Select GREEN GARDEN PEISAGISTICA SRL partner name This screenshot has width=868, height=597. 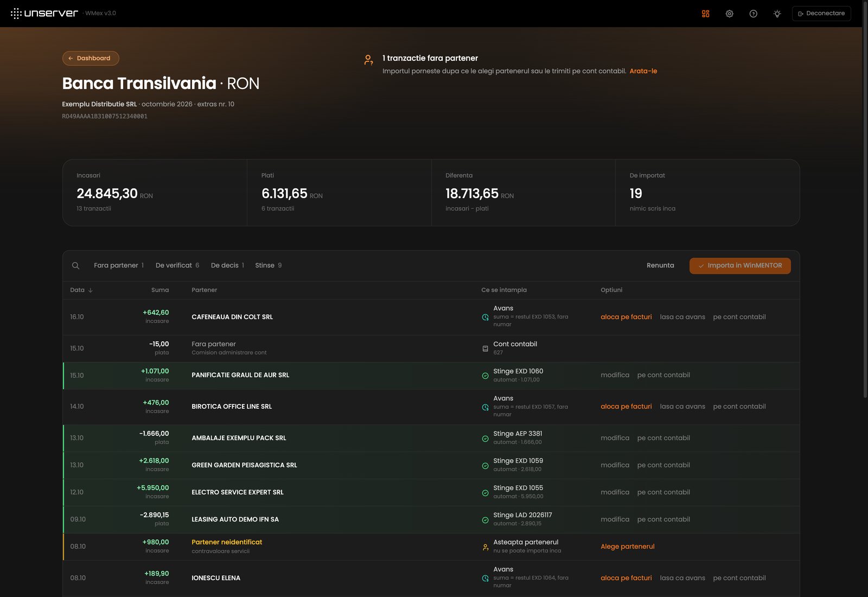click(244, 465)
